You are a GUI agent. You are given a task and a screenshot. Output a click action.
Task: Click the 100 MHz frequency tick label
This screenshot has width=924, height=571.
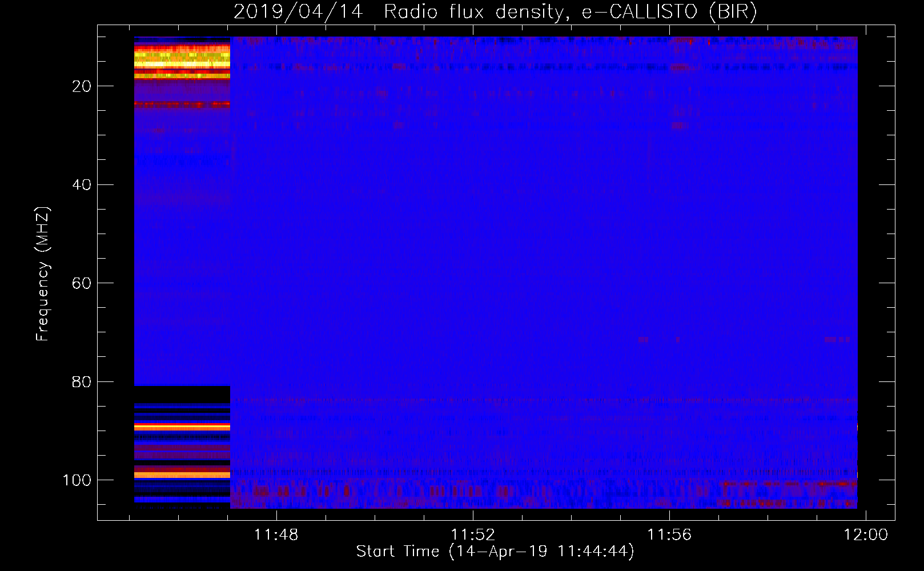pyautogui.click(x=77, y=480)
